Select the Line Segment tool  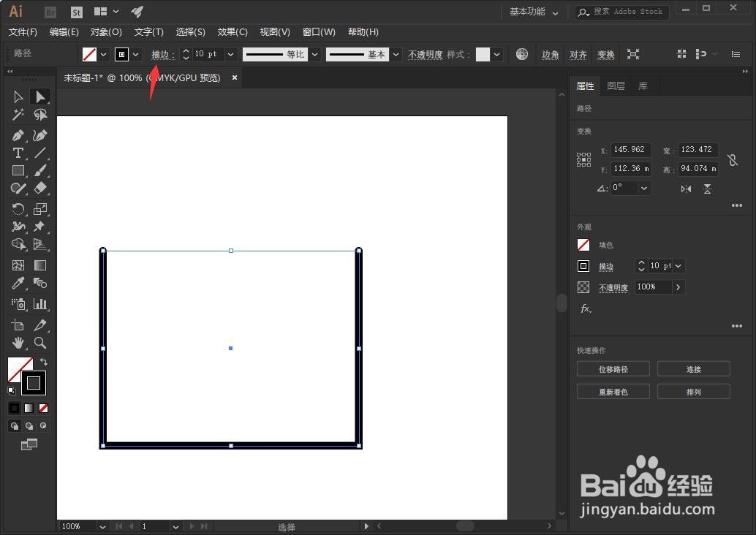tap(40, 153)
